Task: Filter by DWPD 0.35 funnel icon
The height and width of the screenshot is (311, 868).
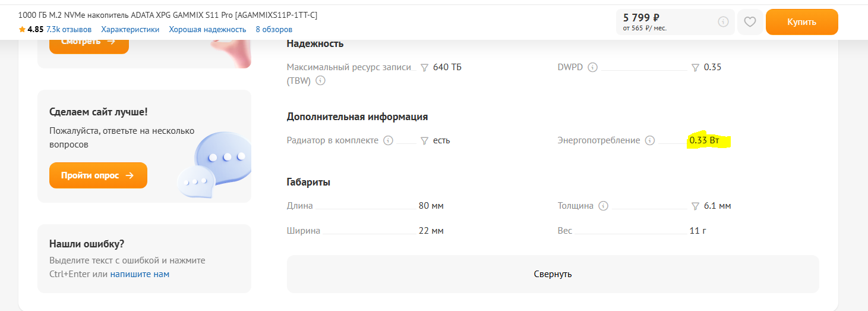Action: (x=695, y=68)
